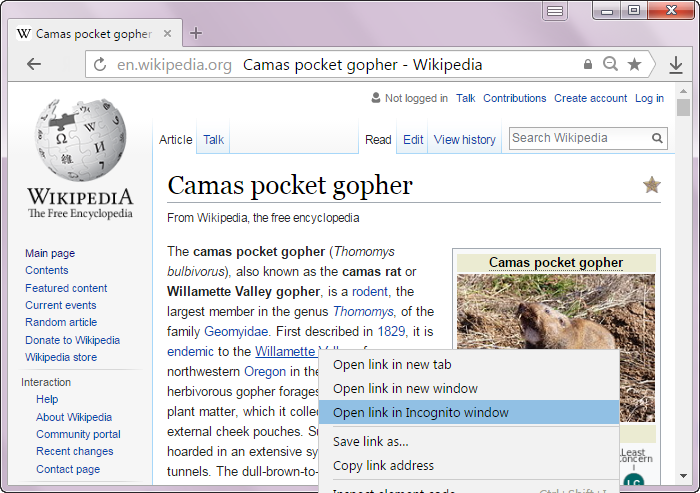700x493 pixels.
Task: Open the Talk link in user toolbar
Action: click(465, 98)
